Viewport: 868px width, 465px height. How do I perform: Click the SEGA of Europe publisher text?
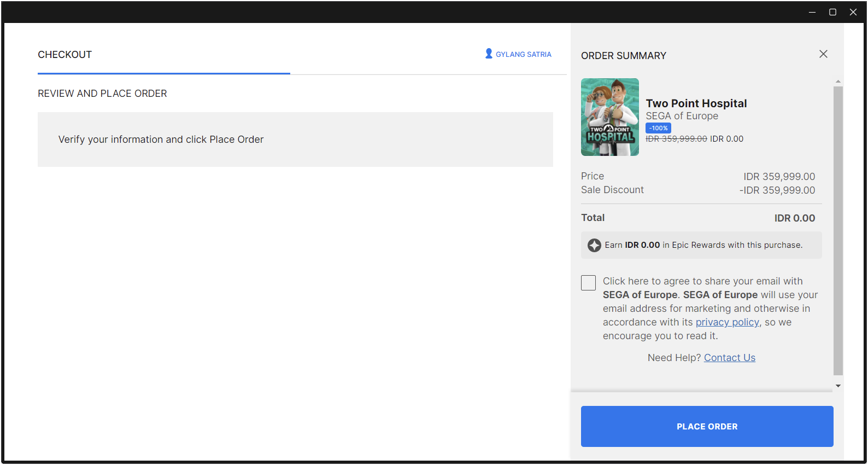[x=682, y=116]
